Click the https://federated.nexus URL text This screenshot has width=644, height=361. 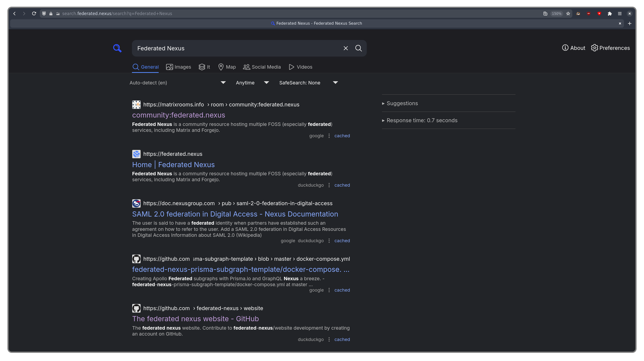tap(173, 154)
